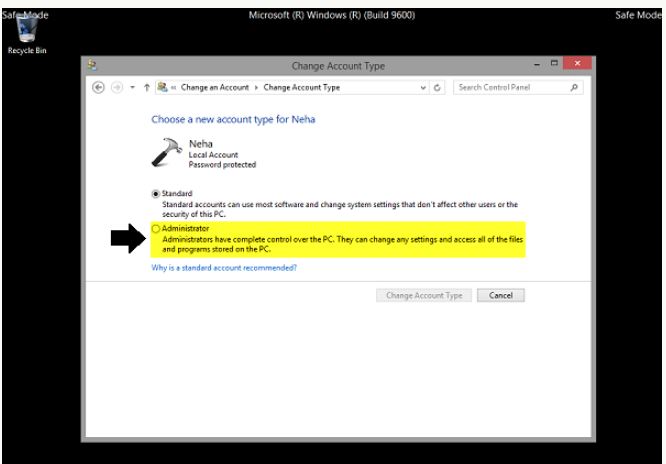The image size is (666, 464).
Task: Close the Change Account Type window
Action: click(x=577, y=63)
